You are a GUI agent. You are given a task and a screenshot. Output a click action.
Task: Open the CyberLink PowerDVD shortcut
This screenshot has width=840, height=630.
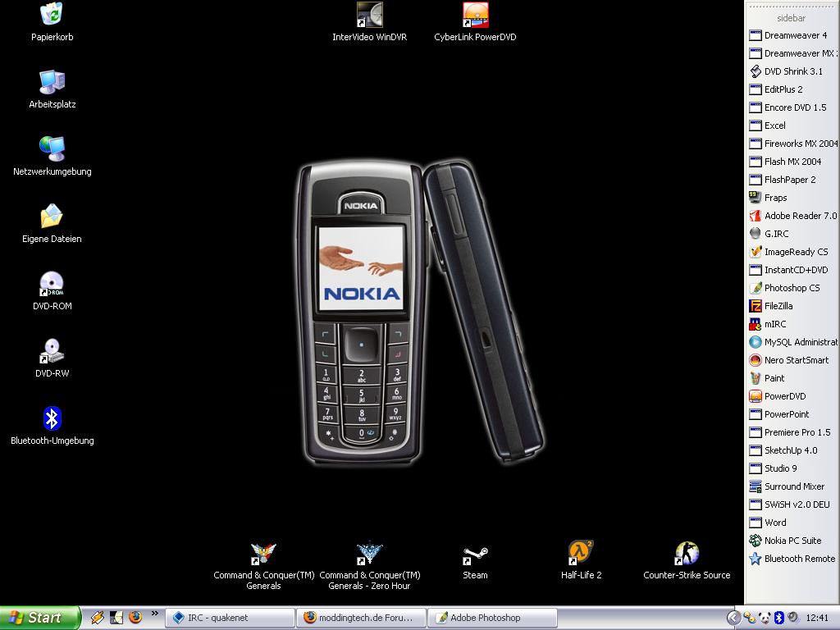point(475,16)
